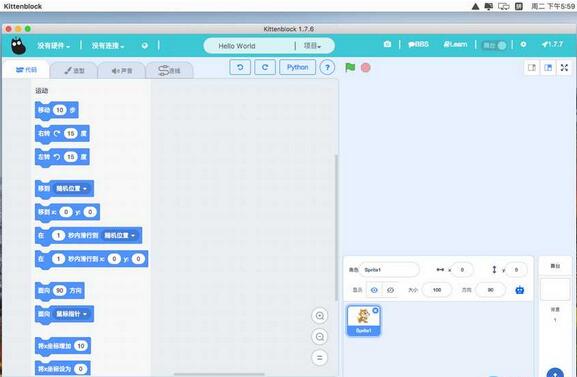577x377 pixels.
Task: Switch to the 代码 code tab
Action: [x=26, y=70]
